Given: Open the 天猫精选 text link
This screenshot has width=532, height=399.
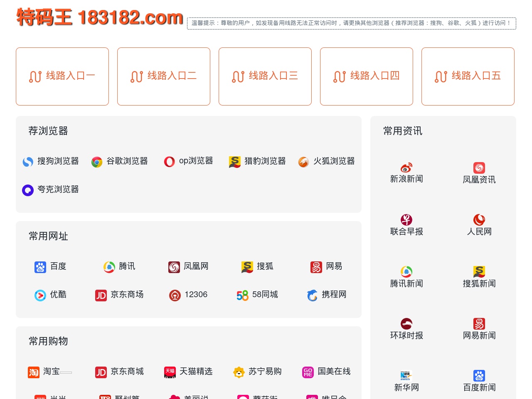Looking at the screenshot, I should [x=196, y=371].
